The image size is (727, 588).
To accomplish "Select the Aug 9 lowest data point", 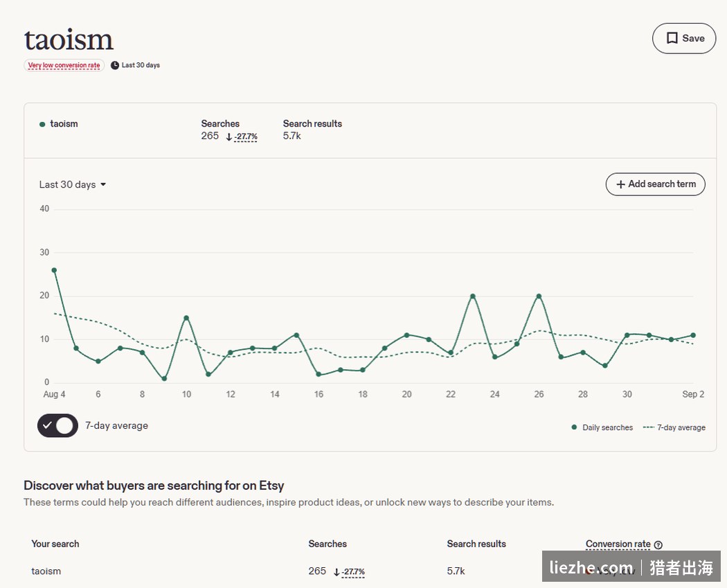I will pos(164,379).
